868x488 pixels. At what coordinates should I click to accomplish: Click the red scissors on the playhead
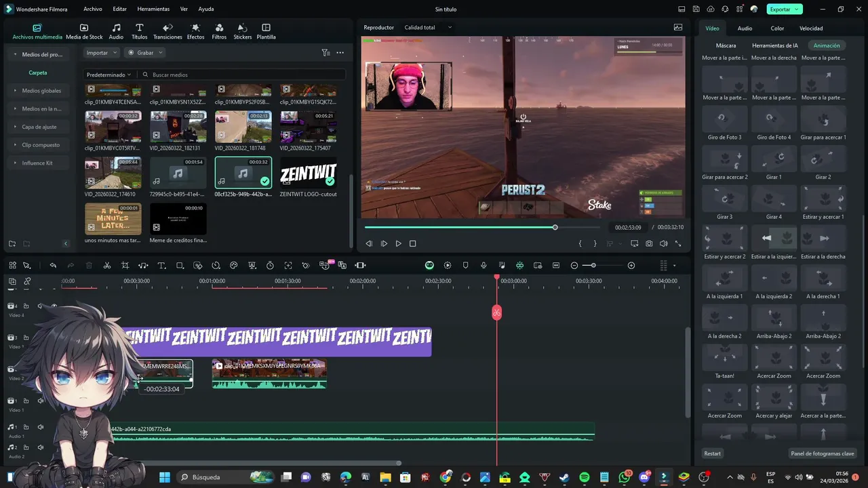(496, 312)
